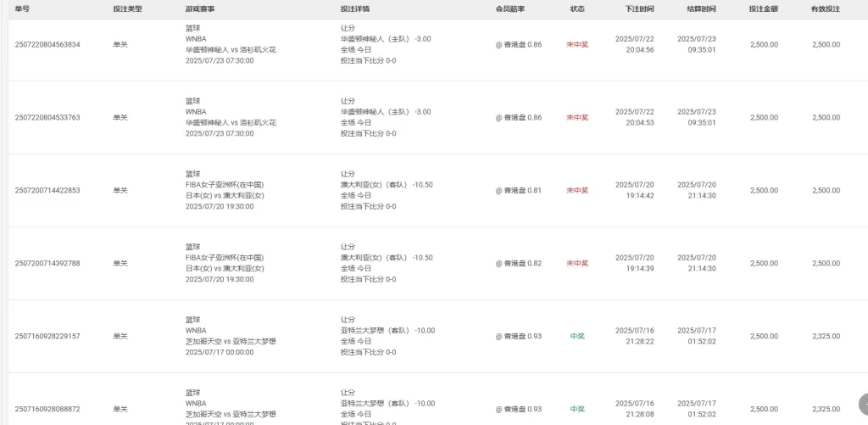Click bet time 2025/07/20 19:14:42
This screenshot has height=425, width=868.
coord(635,190)
